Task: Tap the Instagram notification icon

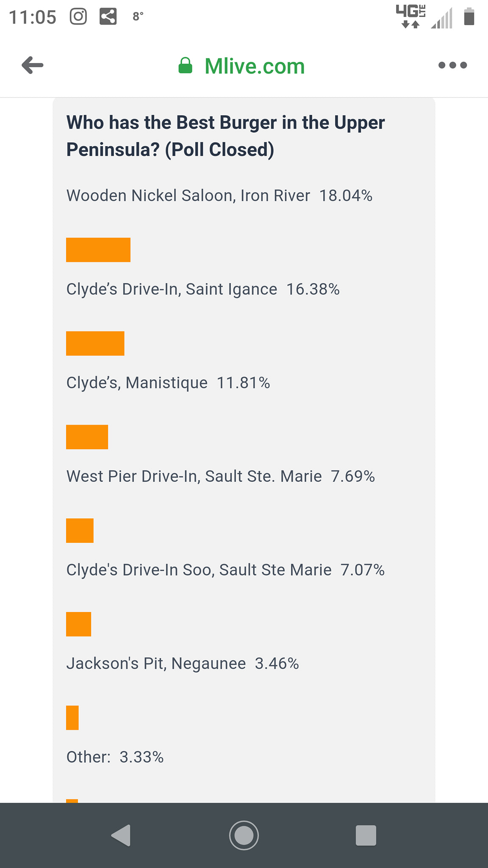Action: [78, 17]
